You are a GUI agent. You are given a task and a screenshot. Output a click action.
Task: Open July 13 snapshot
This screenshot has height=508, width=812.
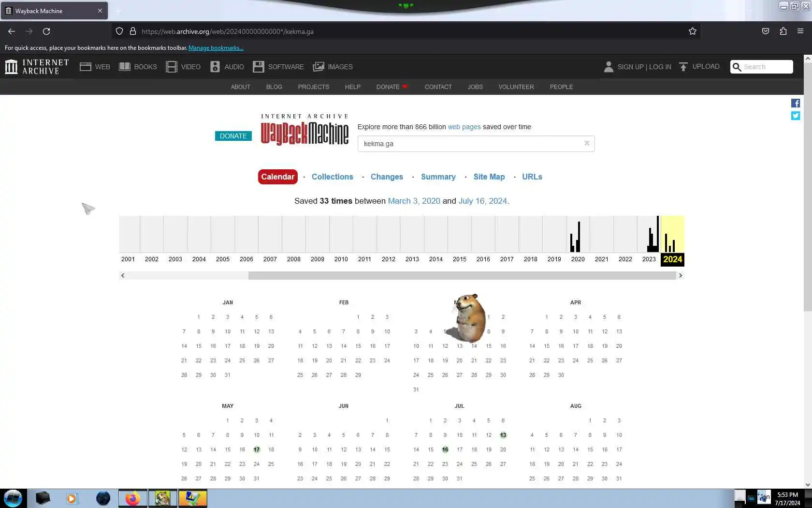pyautogui.click(x=503, y=435)
